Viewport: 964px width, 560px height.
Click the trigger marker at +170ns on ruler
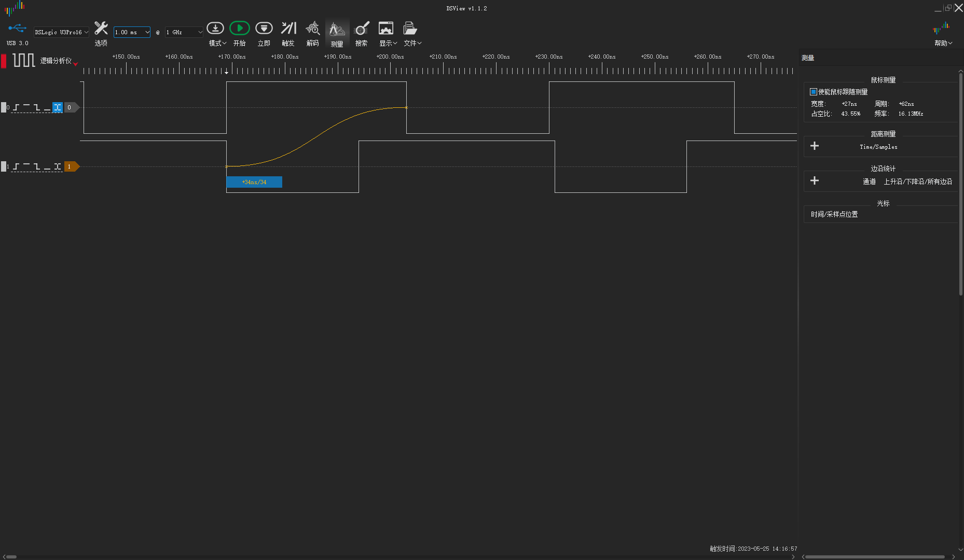[x=227, y=72]
